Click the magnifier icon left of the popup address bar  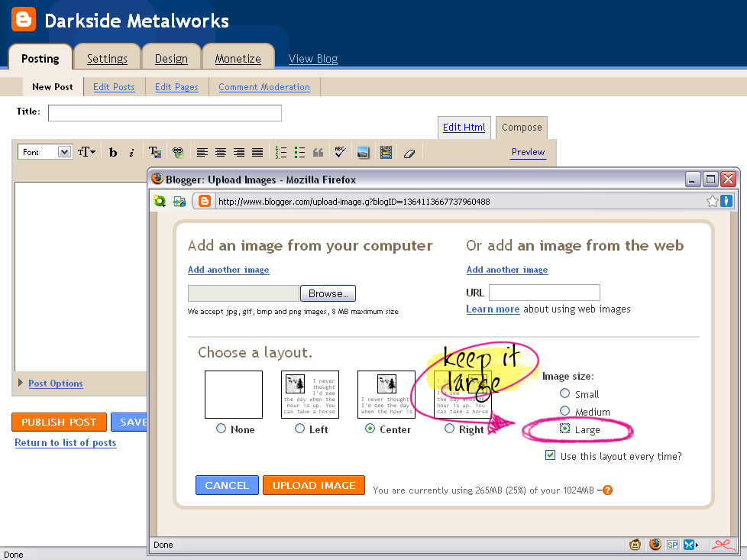(x=160, y=201)
